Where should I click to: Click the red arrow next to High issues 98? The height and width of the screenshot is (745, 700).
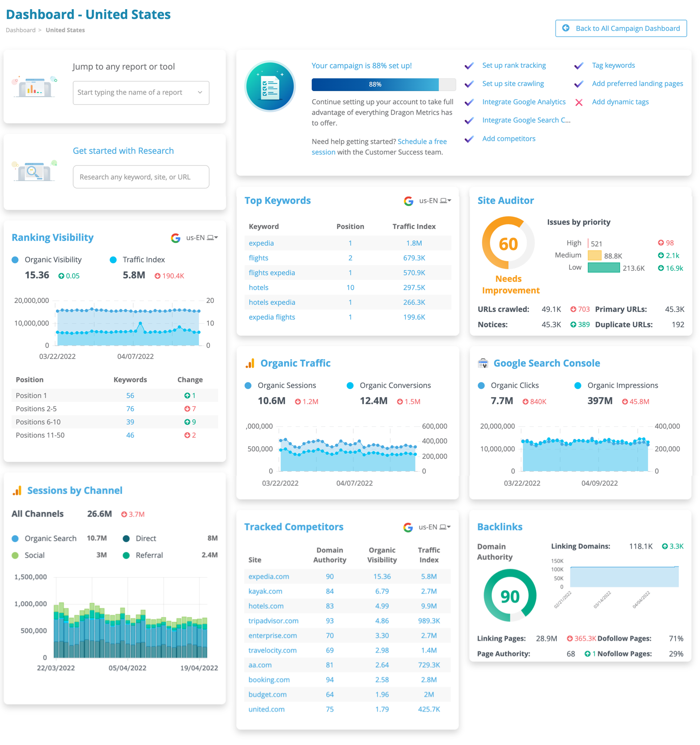click(x=660, y=243)
